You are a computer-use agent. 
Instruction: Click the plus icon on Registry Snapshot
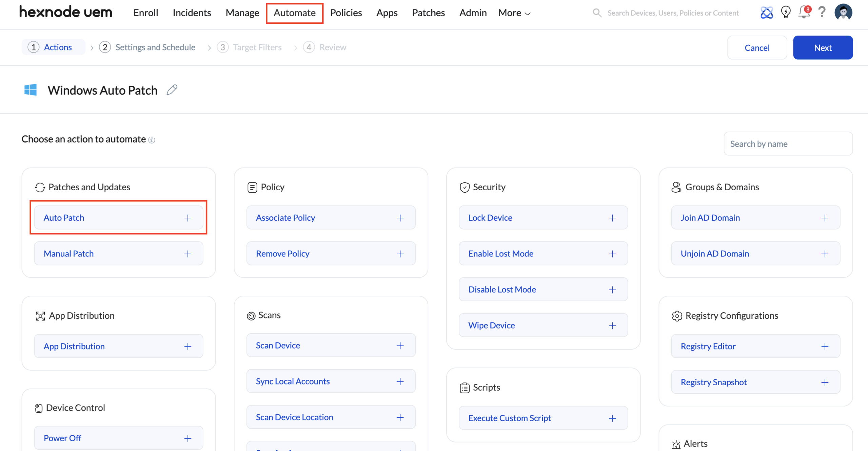point(825,383)
